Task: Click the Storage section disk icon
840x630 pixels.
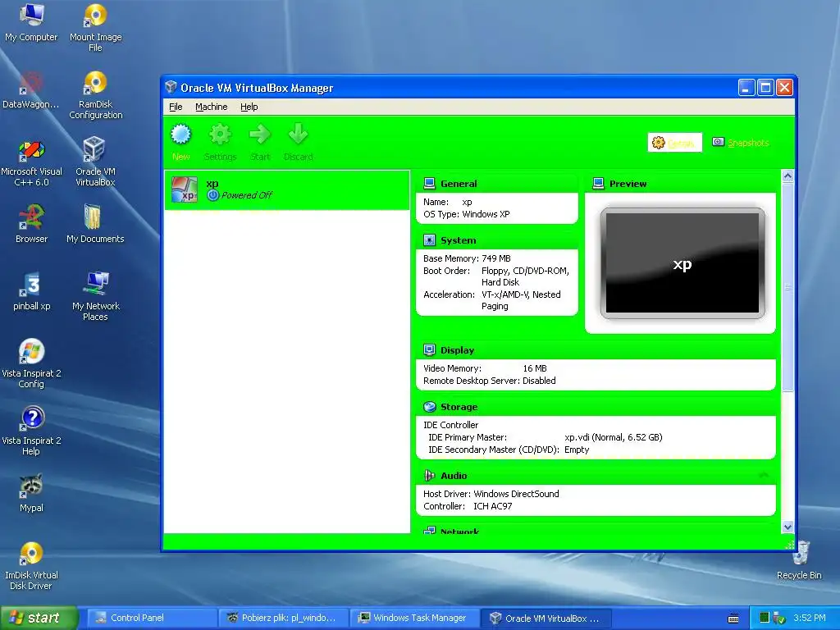Action: pyautogui.click(x=429, y=407)
